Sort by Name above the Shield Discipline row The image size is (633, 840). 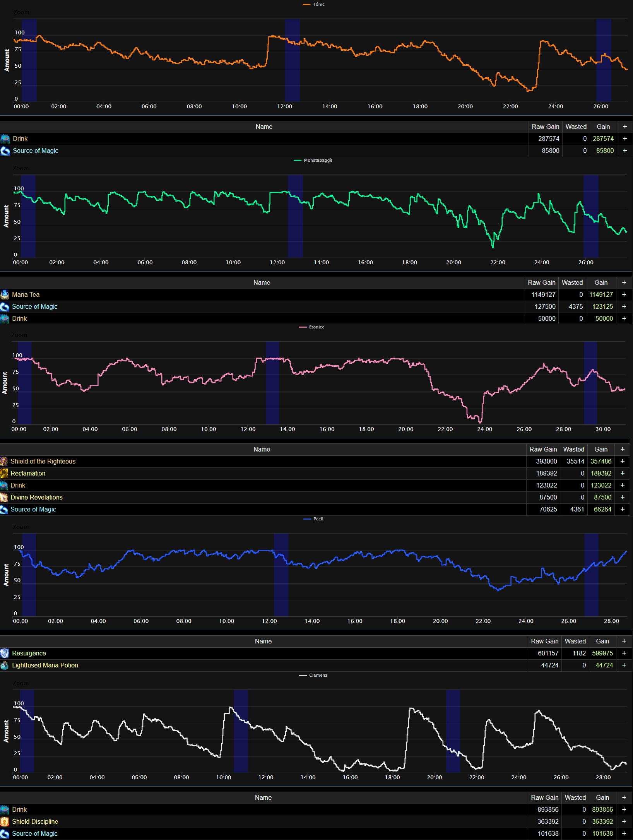pyautogui.click(x=263, y=798)
